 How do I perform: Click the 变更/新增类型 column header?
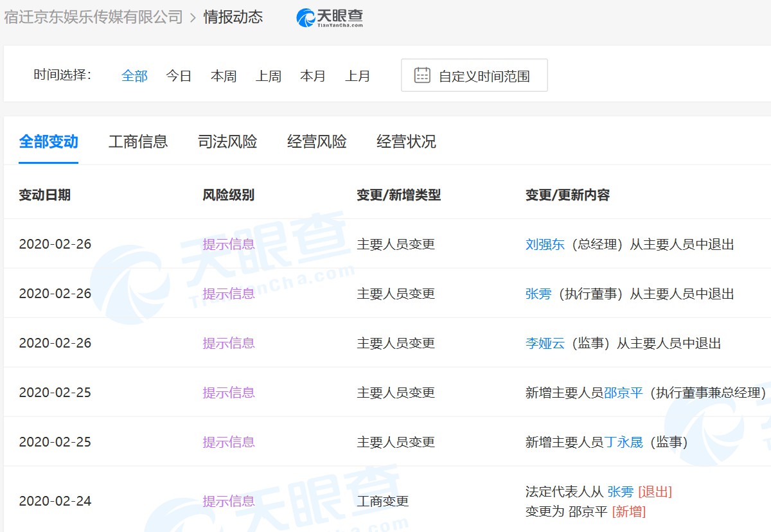point(399,195)
